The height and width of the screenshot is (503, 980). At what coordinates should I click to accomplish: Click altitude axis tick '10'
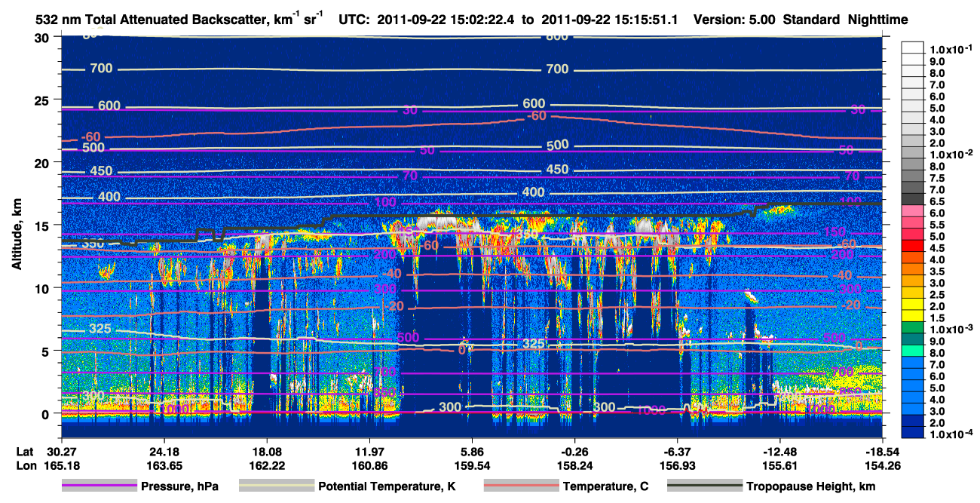pyautogui.click(x=43, y=288)
